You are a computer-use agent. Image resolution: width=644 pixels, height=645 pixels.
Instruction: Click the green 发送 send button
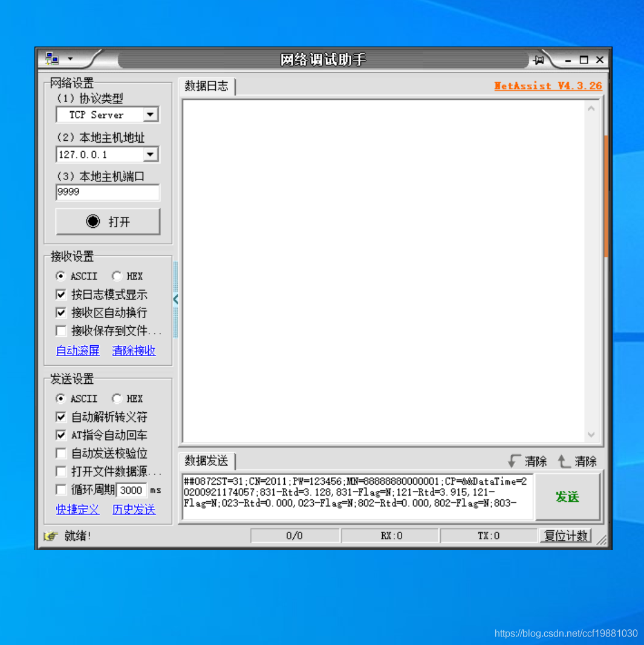[567, 496]
